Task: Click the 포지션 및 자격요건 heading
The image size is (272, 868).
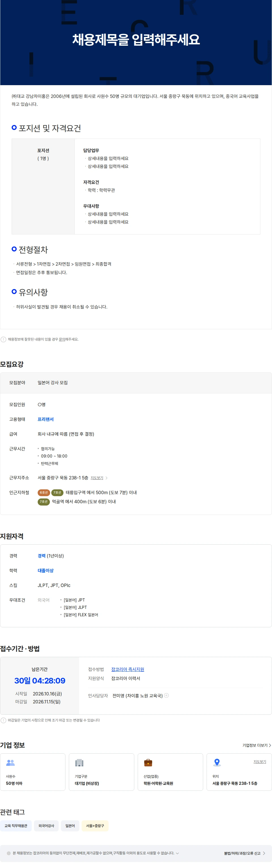Action: click(x=50, y=128)
